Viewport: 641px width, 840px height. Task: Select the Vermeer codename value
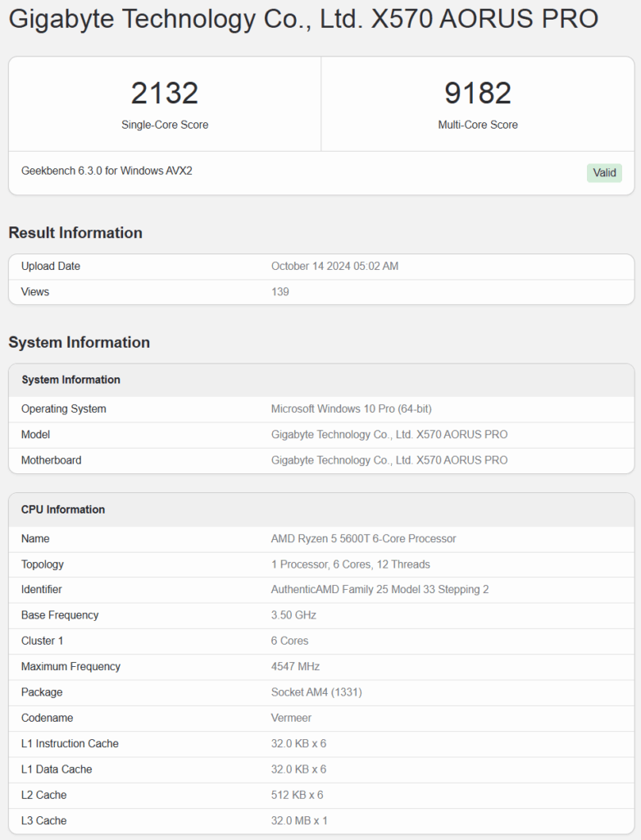click(291, 718)
